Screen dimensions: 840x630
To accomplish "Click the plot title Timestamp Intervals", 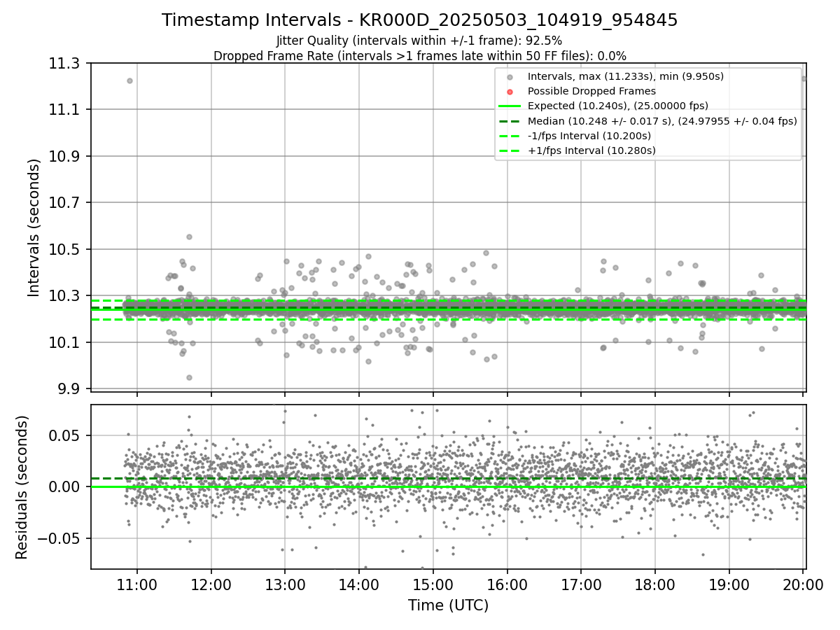I will pos(420,20).
